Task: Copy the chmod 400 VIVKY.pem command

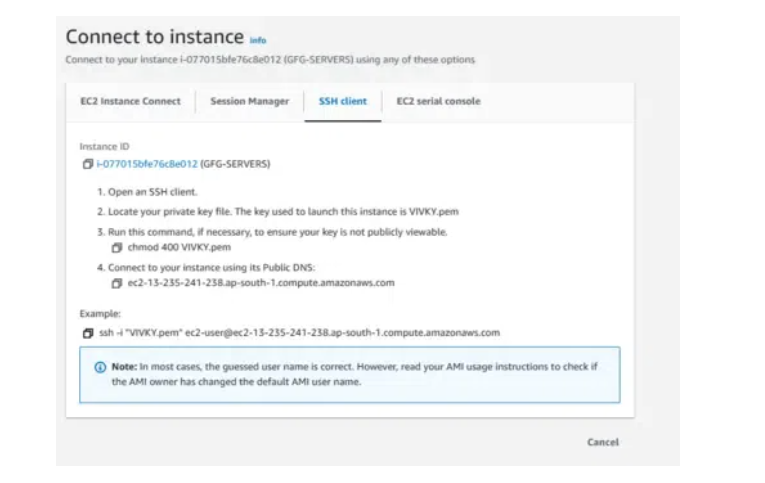Action: [117, 247]
